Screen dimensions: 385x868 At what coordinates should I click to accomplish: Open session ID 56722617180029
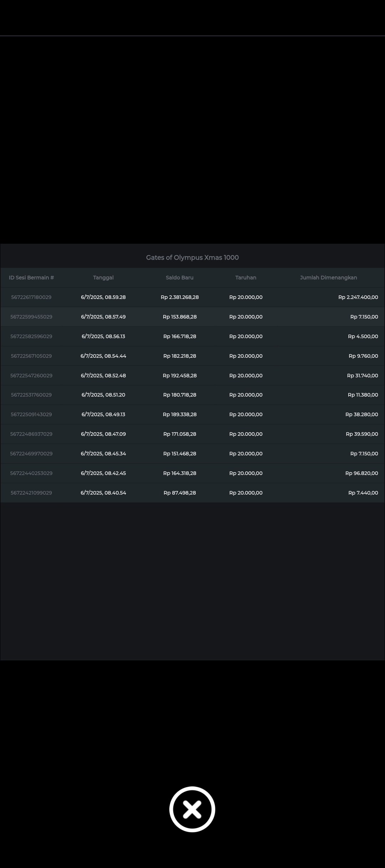click(31, 297)
